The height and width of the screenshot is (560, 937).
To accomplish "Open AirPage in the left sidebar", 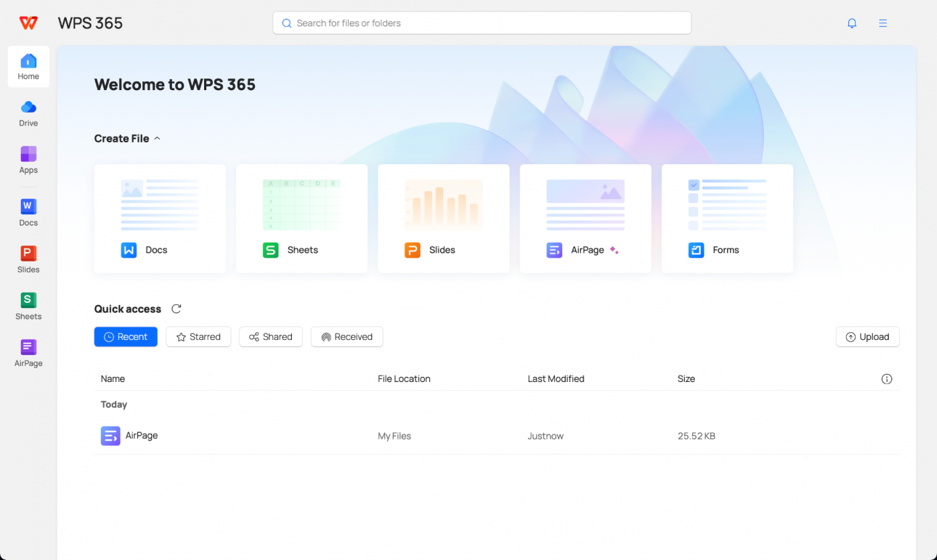I will (28, 353).
